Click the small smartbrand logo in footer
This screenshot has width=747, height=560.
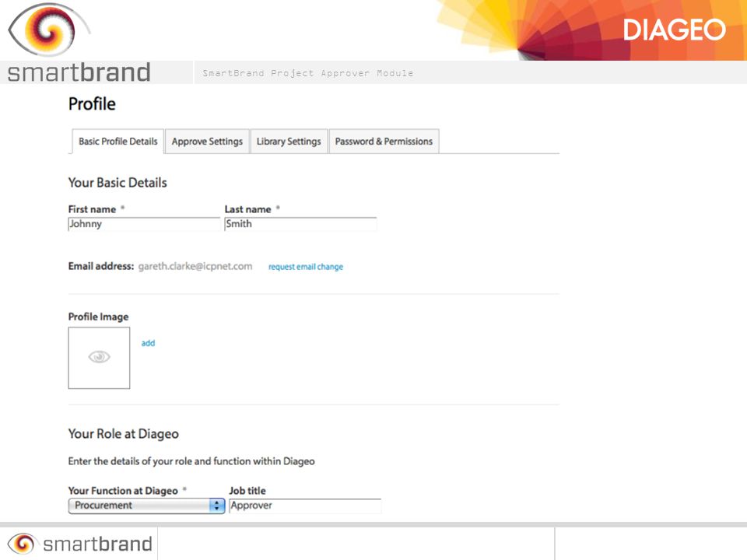tap(79, 544)
